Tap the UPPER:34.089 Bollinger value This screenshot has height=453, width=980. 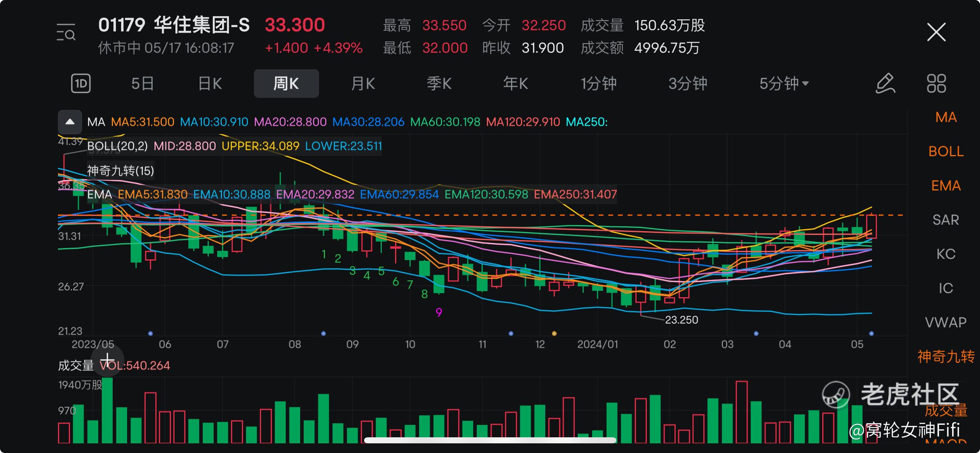click(x=260, y=146)
